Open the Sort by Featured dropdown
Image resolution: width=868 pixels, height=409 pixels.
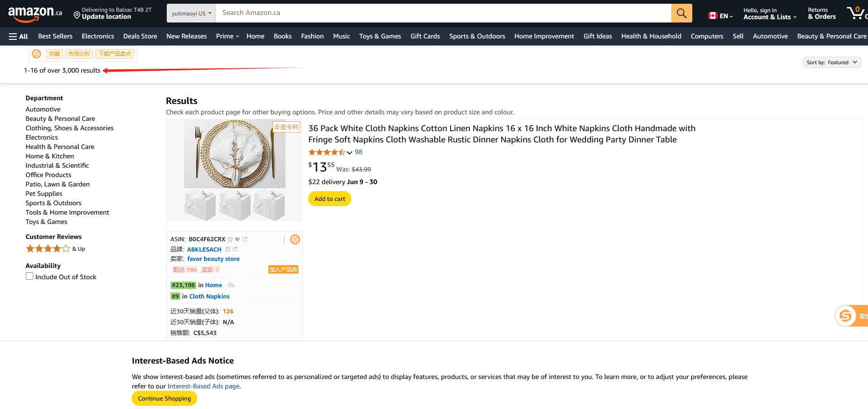coord(831,62)
